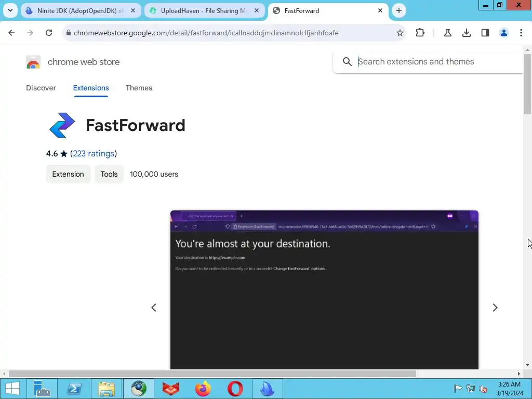The width and height of the screenshot is (532, 399).
Task: Click the 100,000 users text
Action: coord(154,174)
